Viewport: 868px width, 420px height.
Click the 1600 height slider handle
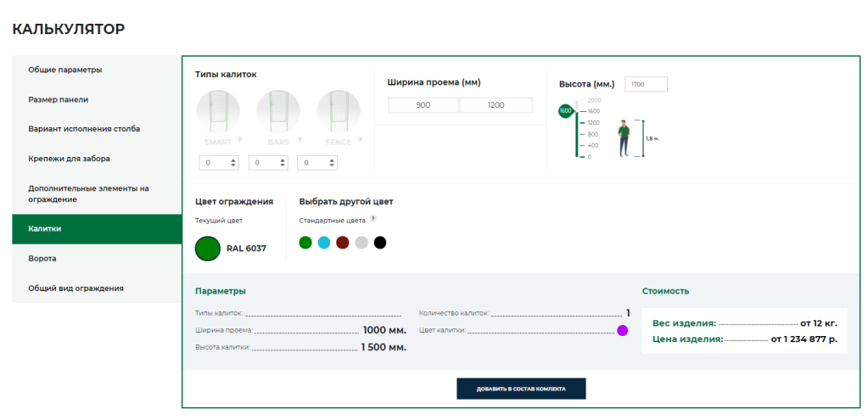(566, 111)
